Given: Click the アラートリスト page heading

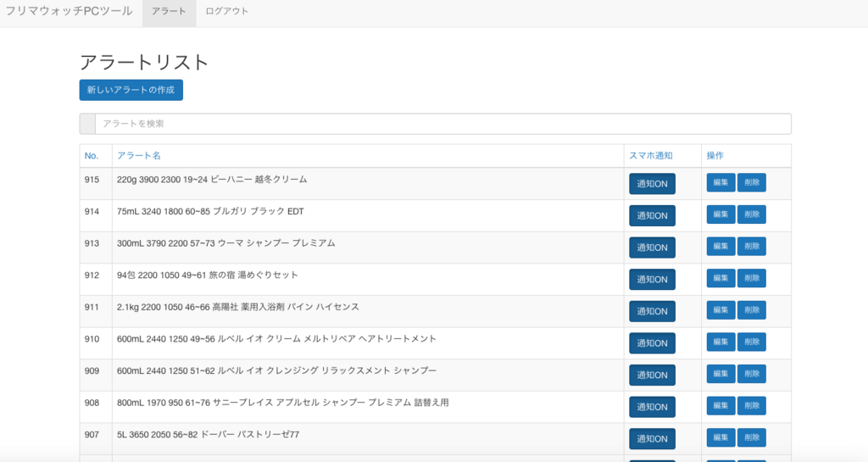Looking at the screenshot, I should 144,62.
